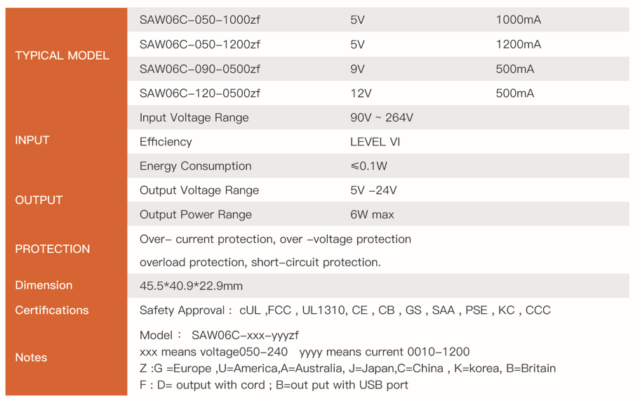
Task: Click the 1000mA current value
Action: click(x=518, y=20)
